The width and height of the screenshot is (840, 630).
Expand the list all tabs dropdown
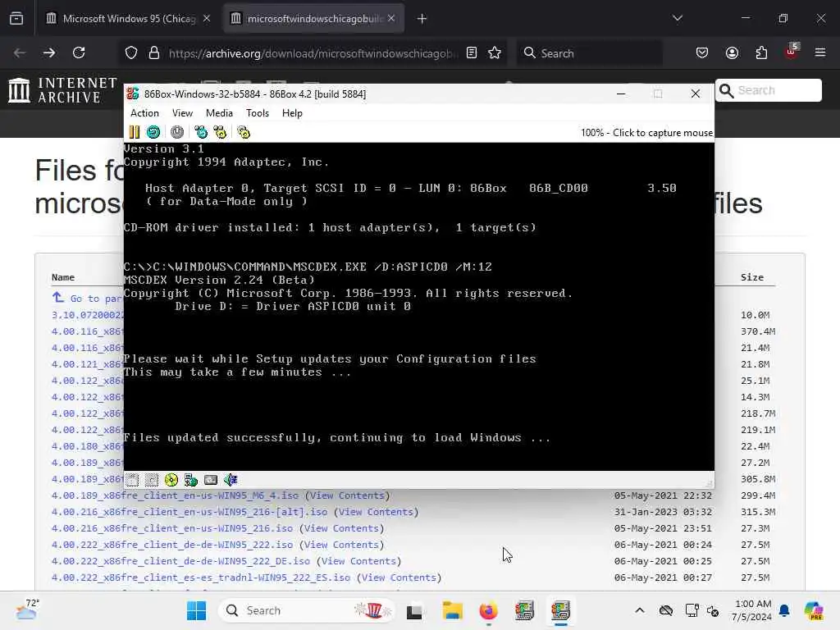tap(678, 18)
